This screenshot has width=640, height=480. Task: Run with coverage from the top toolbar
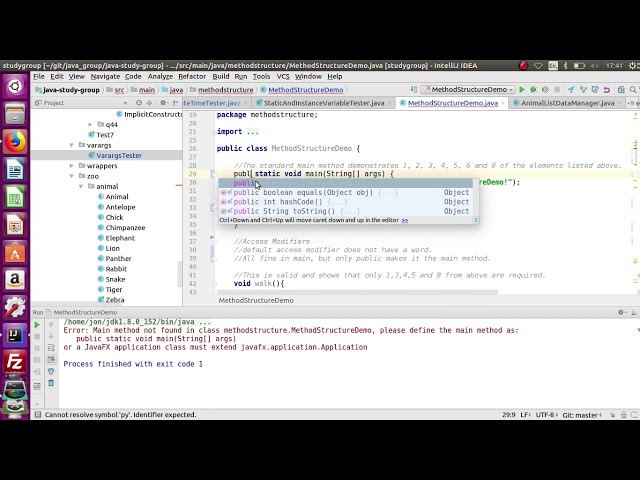[x=545, y=89]
